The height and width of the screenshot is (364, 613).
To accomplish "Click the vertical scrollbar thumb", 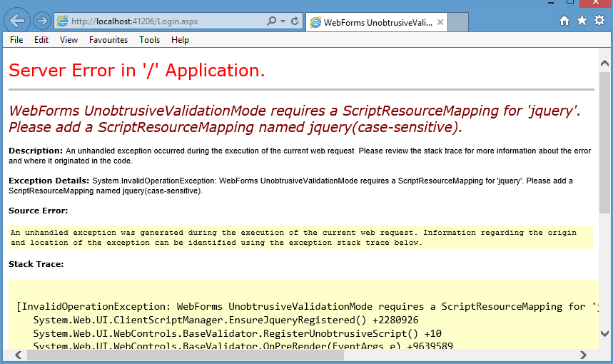I will pyautogui.click(x=604, y=142).
